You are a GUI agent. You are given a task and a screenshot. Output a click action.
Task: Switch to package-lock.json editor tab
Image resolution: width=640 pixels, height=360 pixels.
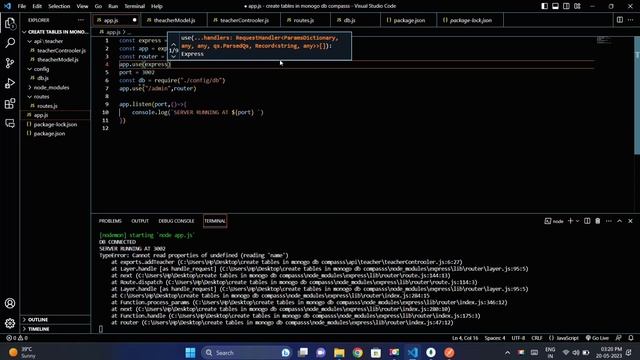pos(469,20)
